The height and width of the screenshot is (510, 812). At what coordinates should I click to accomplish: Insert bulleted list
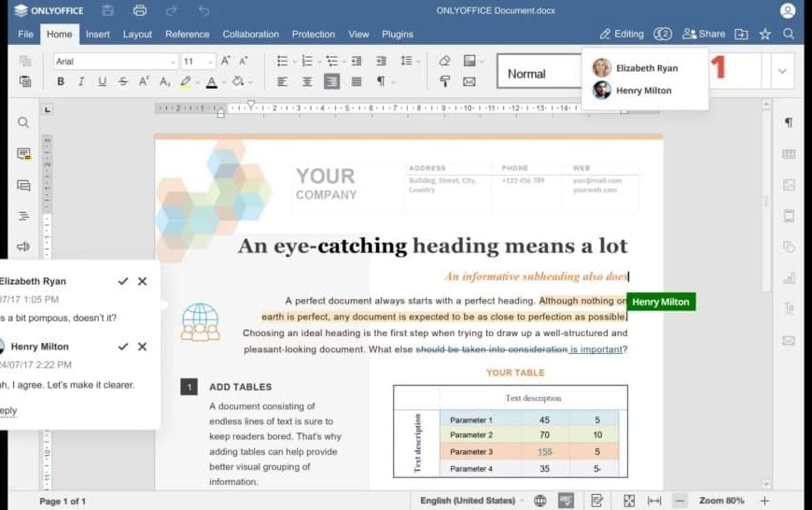(x=282, y=61)
